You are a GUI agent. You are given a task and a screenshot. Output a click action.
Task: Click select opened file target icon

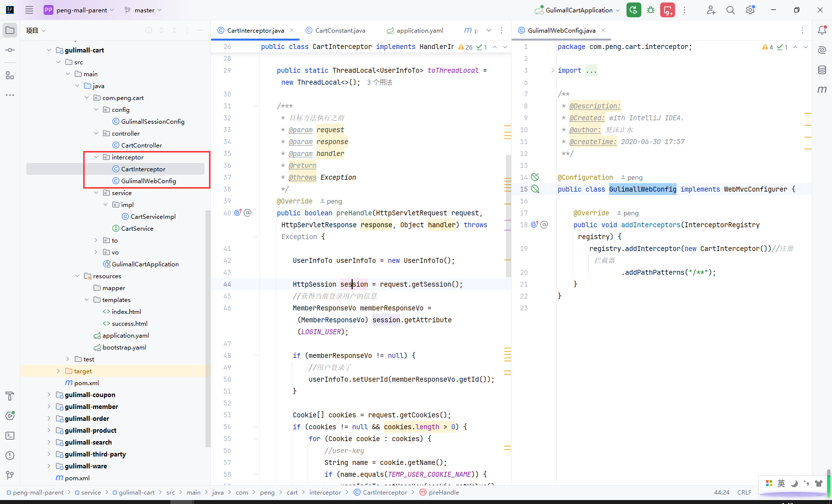coord(149,30)
